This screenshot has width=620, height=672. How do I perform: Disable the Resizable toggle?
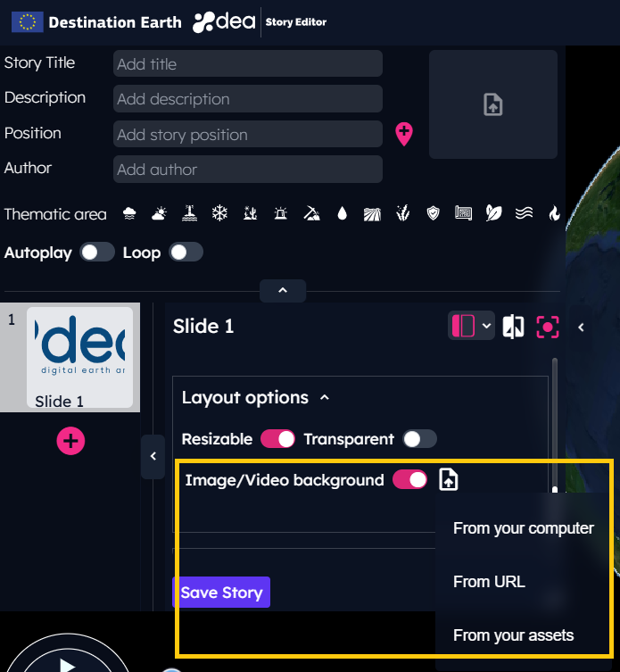(x=277, y=439)
